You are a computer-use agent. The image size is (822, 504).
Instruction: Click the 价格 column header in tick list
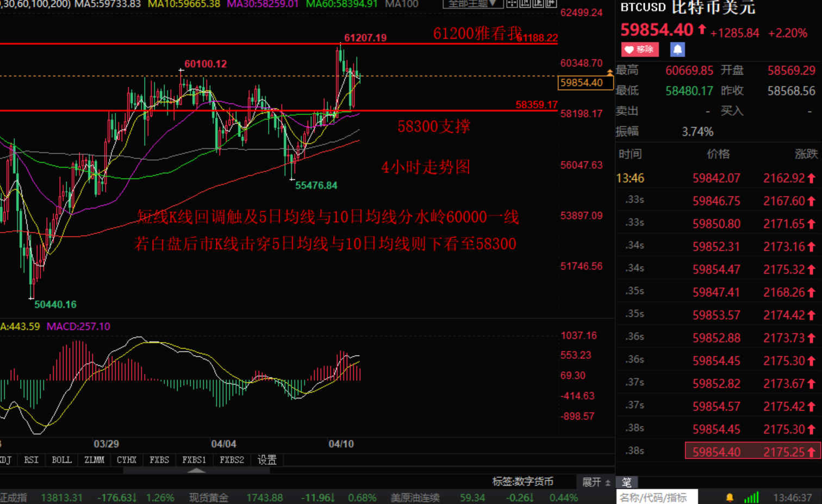click(718, 154)
